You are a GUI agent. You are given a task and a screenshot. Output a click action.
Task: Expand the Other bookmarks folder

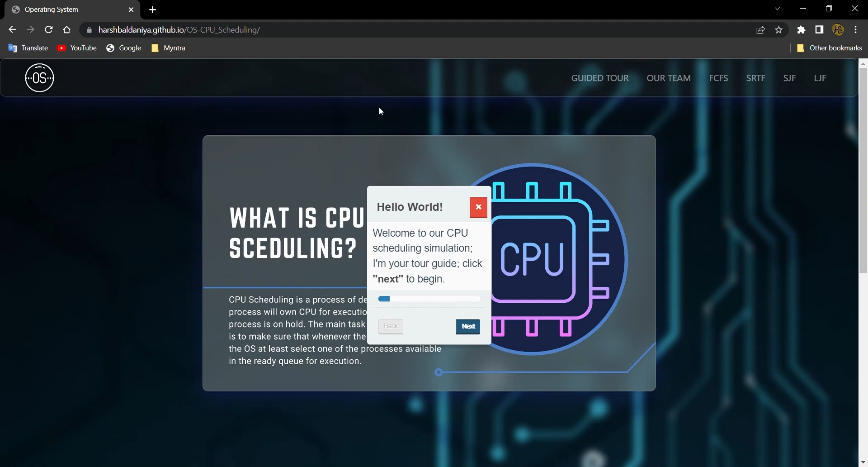[835, 48]
